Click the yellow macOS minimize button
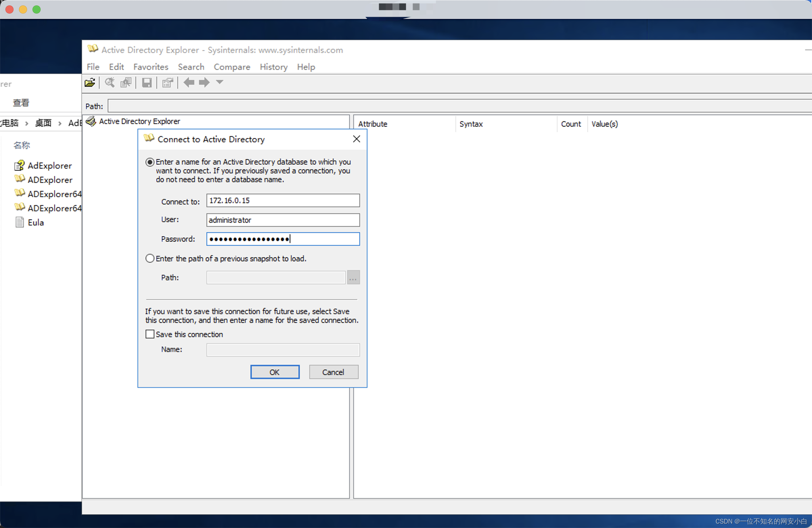Image resolution: width=812 pixels, height=528 pixels. (23, 9)
